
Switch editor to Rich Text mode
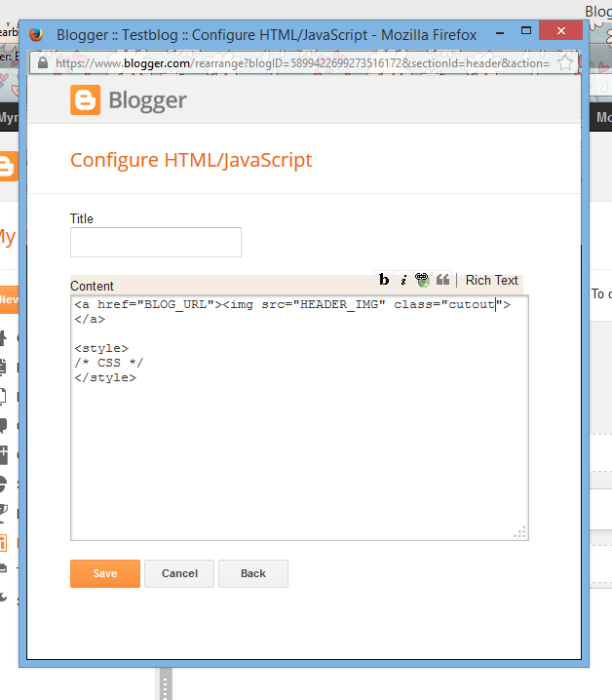491,280
